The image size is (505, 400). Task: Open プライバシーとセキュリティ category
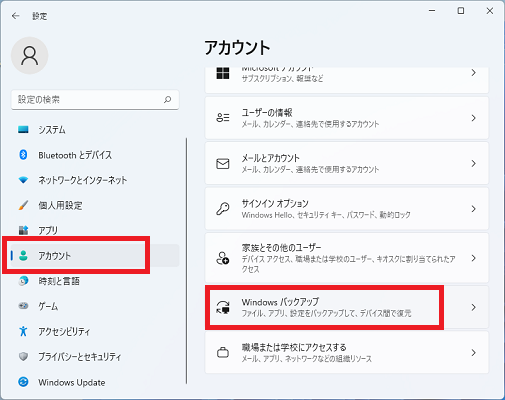pos(95,356)
